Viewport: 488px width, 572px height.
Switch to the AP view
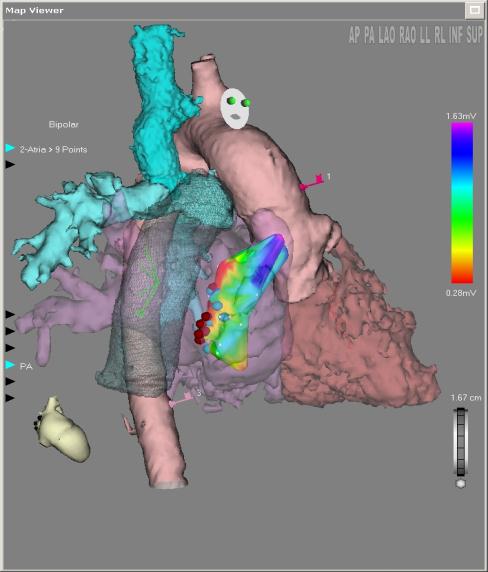point(354,35)
